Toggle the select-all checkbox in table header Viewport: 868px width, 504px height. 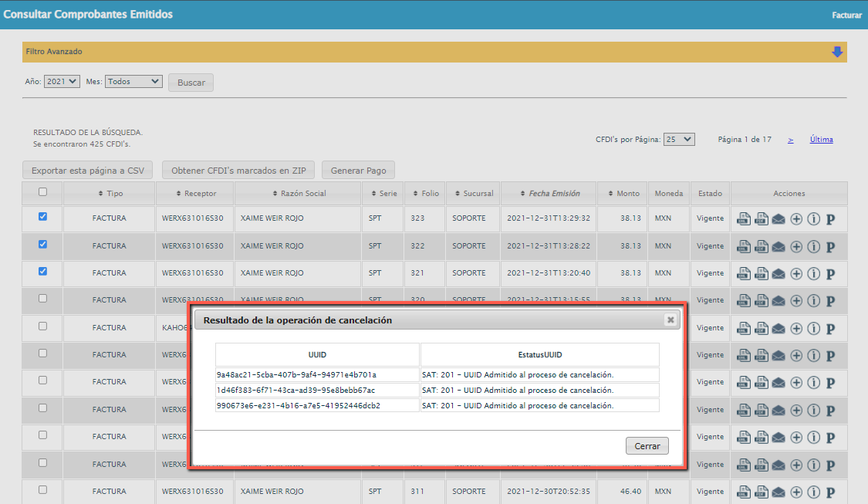(x=43, y=192)
